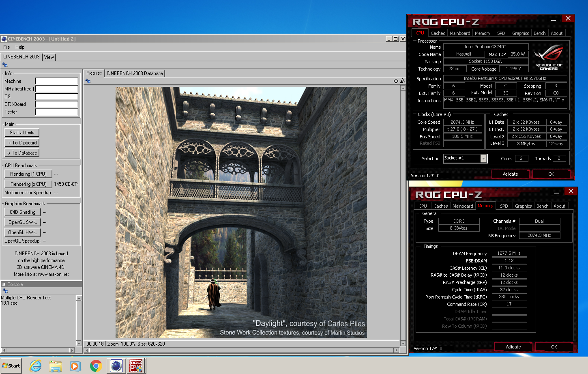Click Validate in lower CPU-Z window
Image resolution: width=588 pixels, height=374 pixels.
pos(513,347)
